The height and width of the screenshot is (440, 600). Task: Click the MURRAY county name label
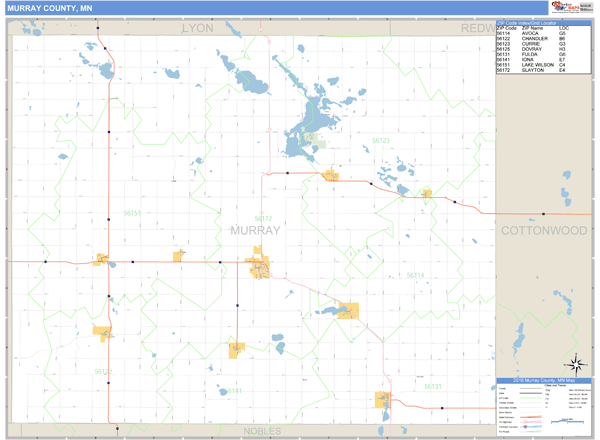click(x=255, y=231)
